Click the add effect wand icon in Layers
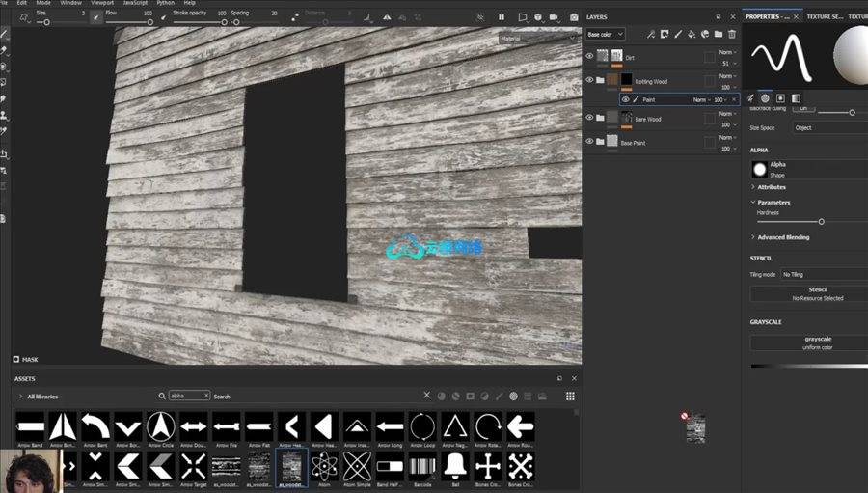The height and width of the screenshot is (493, 868). pyautogui.click(x=651, y=35)
